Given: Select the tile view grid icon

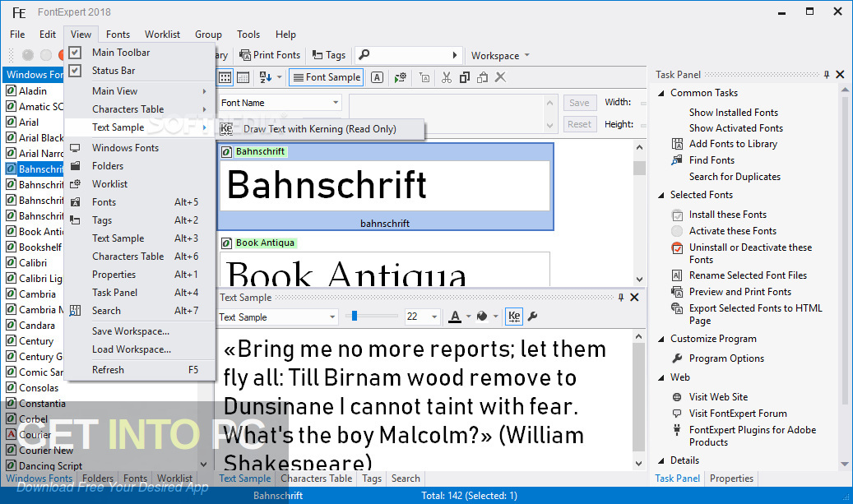Looking at the screenshot, I should coord(225,77).
